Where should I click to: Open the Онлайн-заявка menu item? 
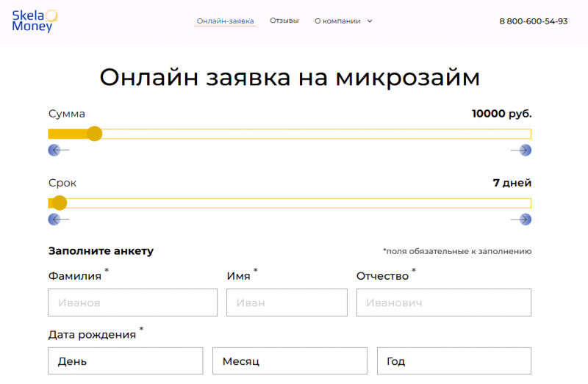click(x=225, y=21)
